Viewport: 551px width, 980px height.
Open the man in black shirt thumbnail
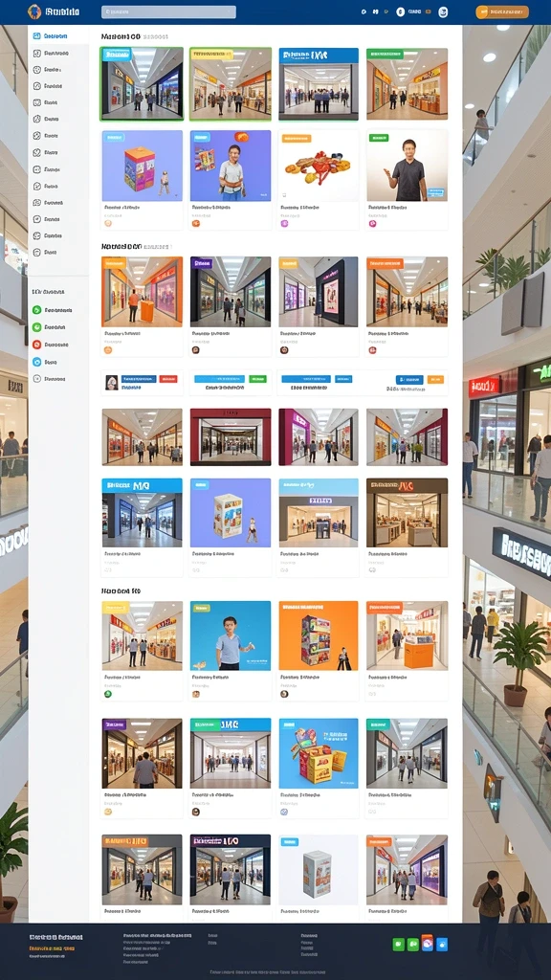tap(408, 166)
